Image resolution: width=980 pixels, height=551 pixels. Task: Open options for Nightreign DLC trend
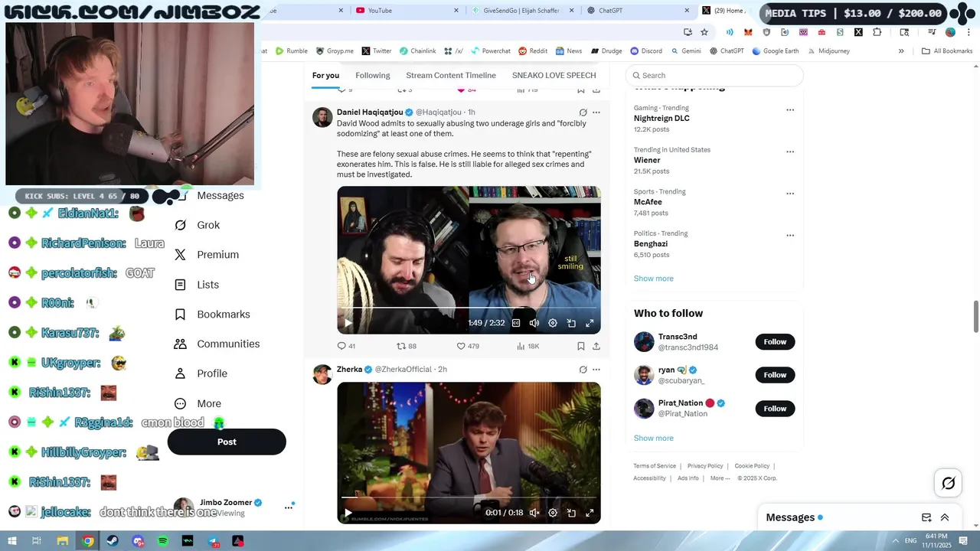click(790, 109)
